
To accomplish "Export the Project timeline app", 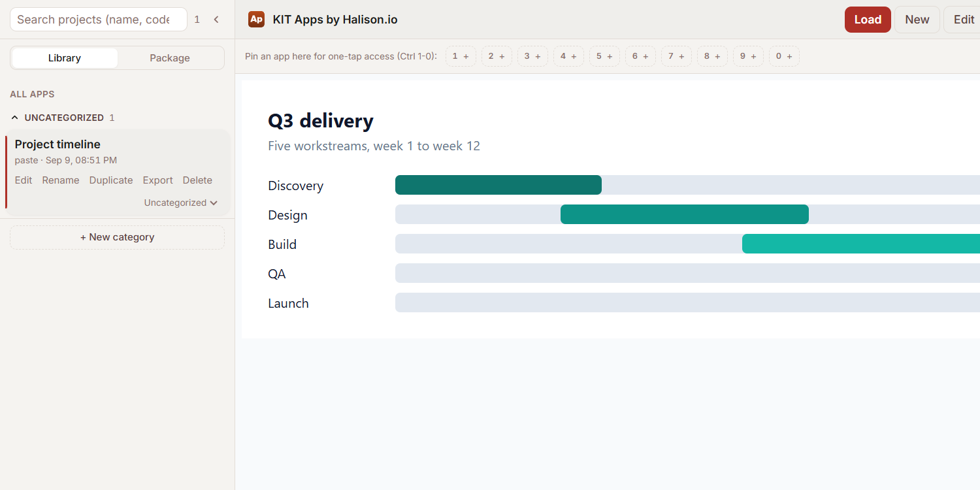I will coord(158,180).
